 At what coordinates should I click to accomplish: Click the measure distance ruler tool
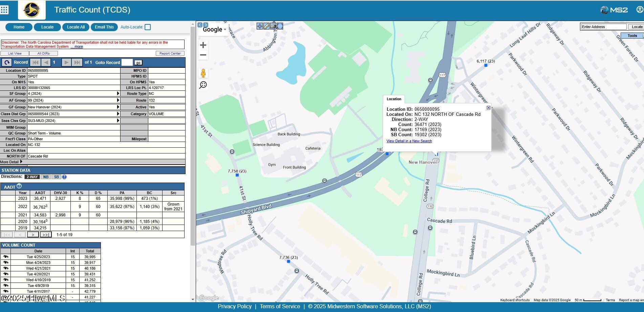pyautogui.click(x=266, y=26)
